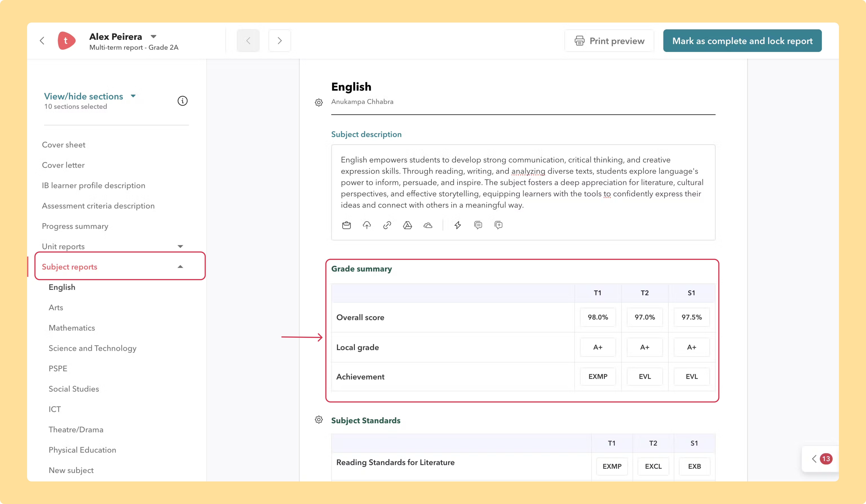Screen dimensions: 866x504
Task: Click the Anukampa Chhabra teacher name
Action: (362, 102)
